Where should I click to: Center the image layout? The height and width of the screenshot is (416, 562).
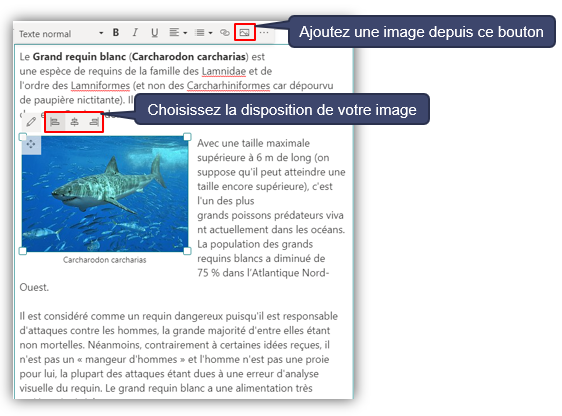coord(75,122)
